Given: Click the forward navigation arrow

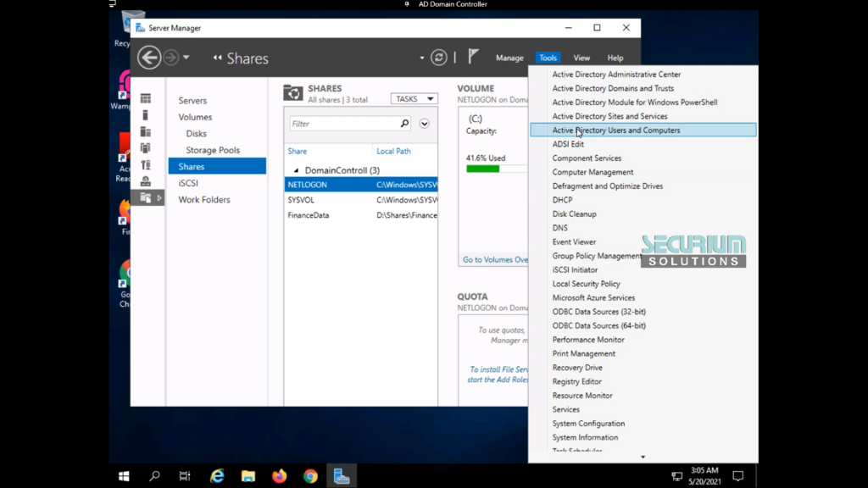Looking at the screenshot, I should pos(171,58).
